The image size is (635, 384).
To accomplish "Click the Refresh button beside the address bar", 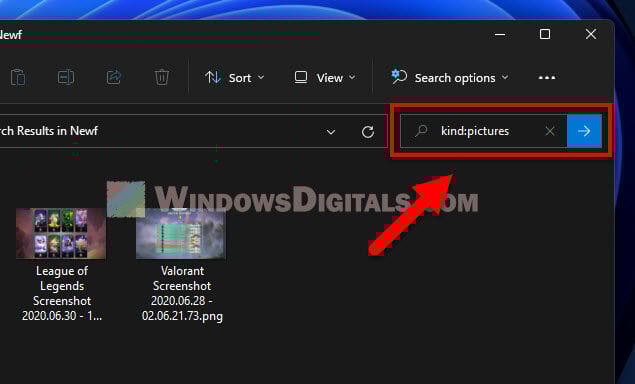I will click(x=368, y=132).
